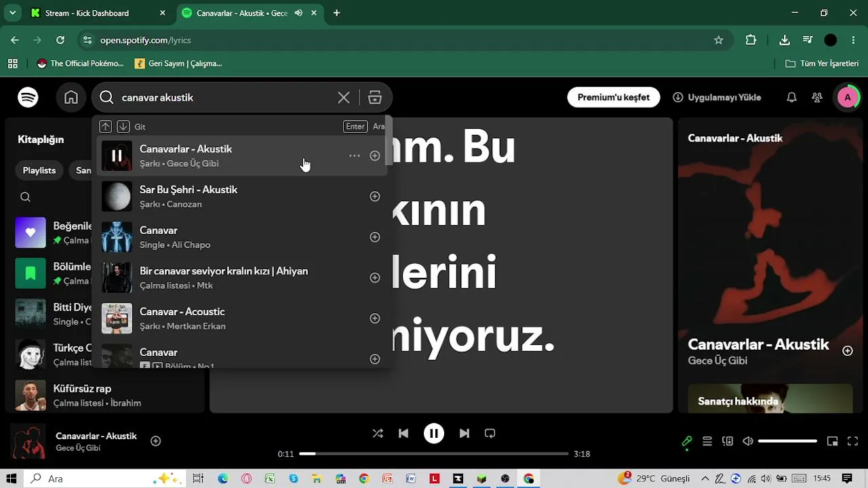Open the Chrome three-dot menu
This screenshot has width=868, height=488.
853,40
